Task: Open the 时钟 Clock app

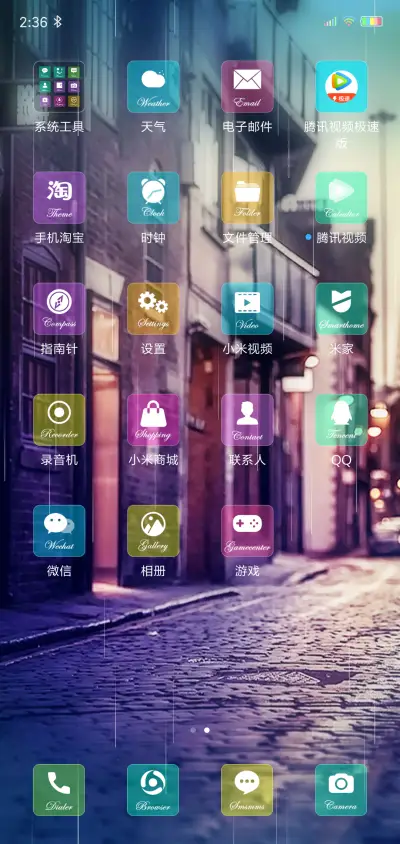Action: point(153,198)
